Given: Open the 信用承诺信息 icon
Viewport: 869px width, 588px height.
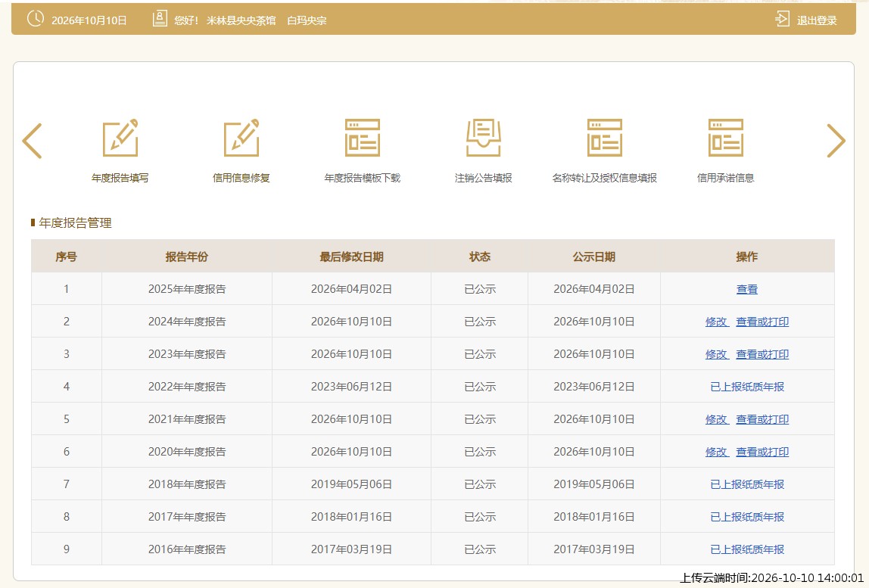Looking at the screenshot, I should pyautogui.click(x=725, y=138).
